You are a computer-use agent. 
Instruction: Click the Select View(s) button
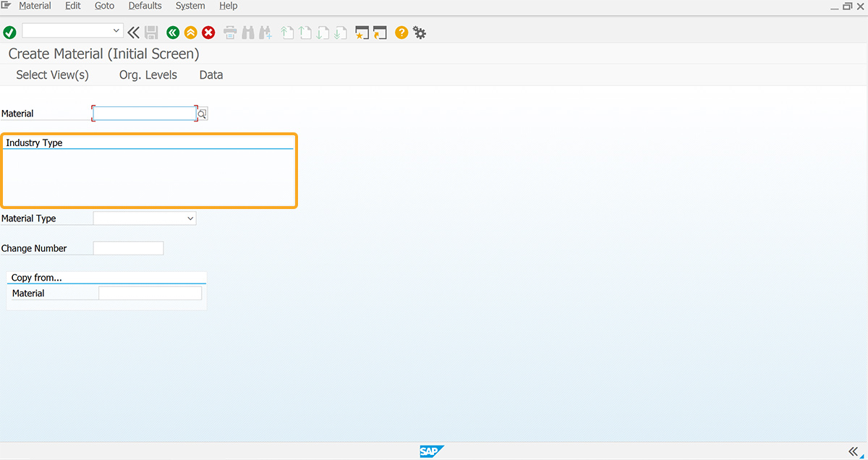pyautogui.click(x=52, y=75)
